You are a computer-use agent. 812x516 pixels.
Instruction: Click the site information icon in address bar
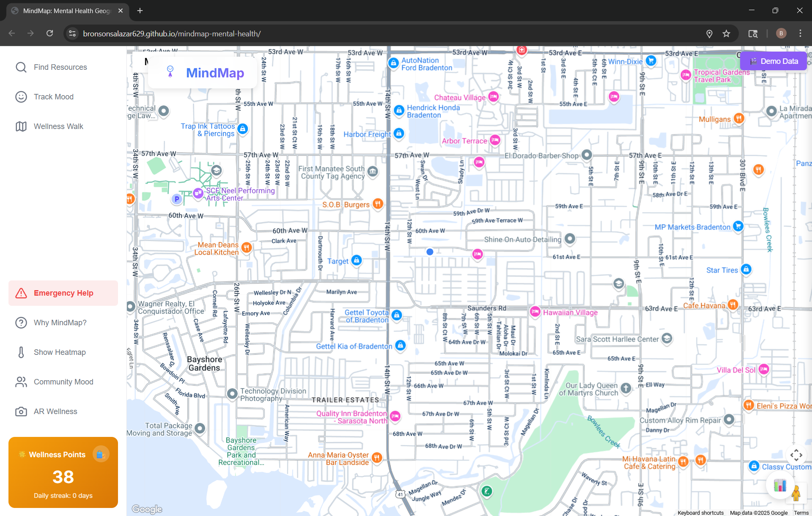pos(72,33)
